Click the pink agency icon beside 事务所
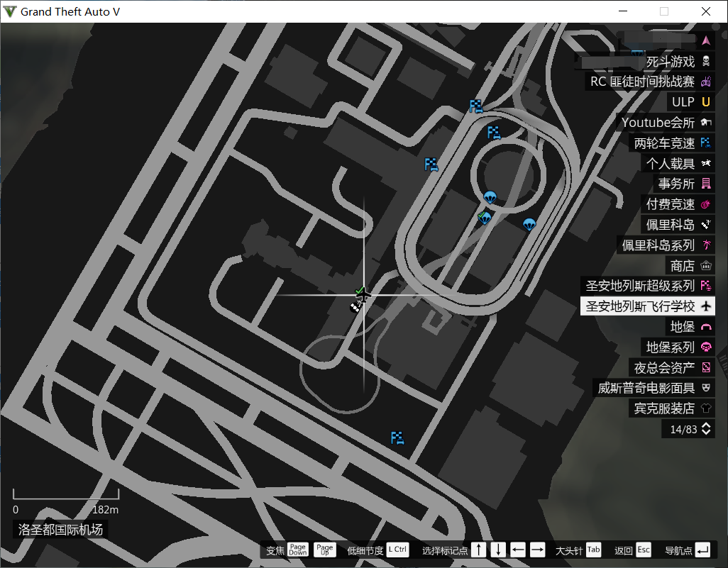This screenshot has height=568, width=728. click(x=706, y=184)
